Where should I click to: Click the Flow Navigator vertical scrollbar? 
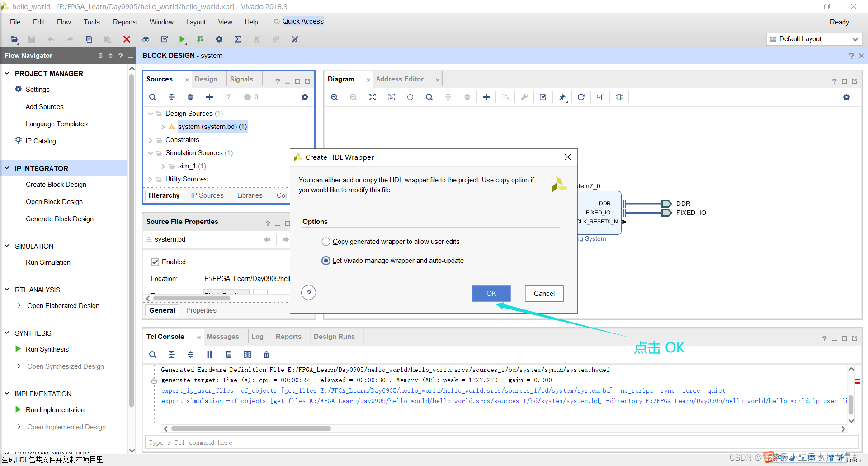pos(132,240)
